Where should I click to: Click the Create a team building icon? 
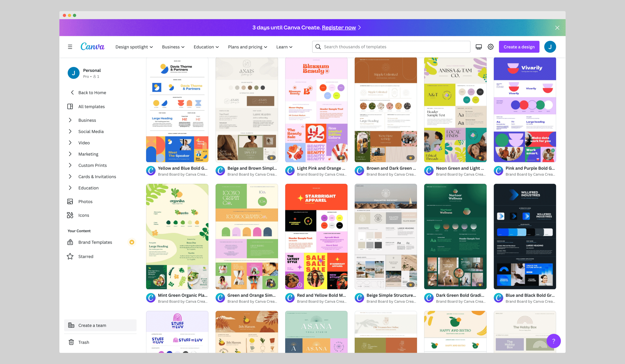pyautogui.click(x=71, y=325)
